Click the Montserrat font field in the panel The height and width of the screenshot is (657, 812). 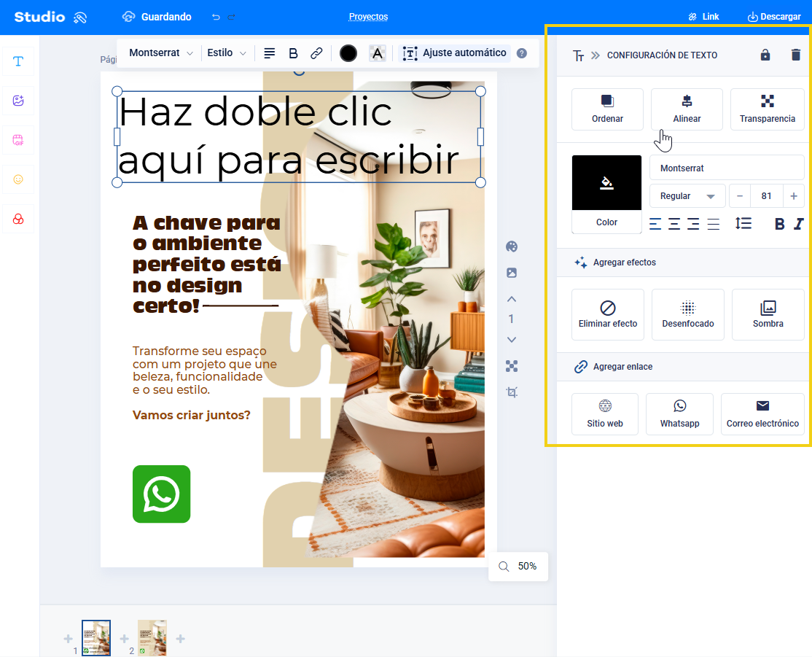(727, 168)
